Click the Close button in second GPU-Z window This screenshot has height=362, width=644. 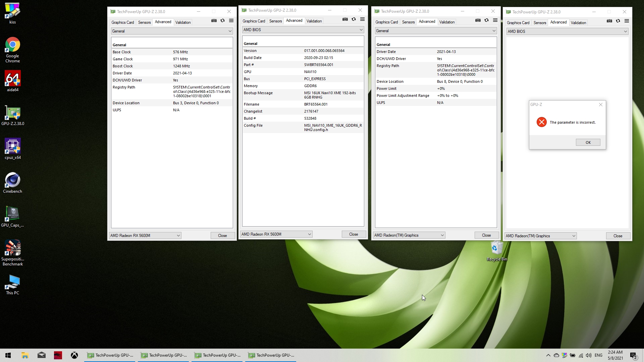354,234
